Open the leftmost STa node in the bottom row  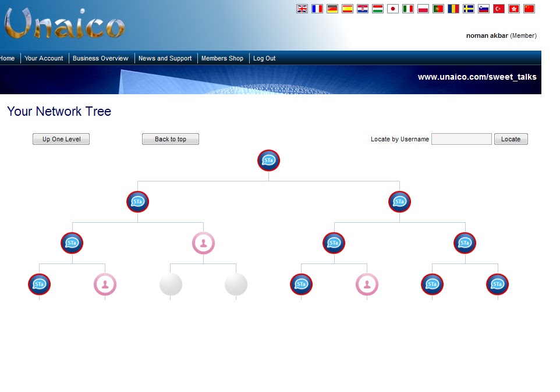coord(39,284)
